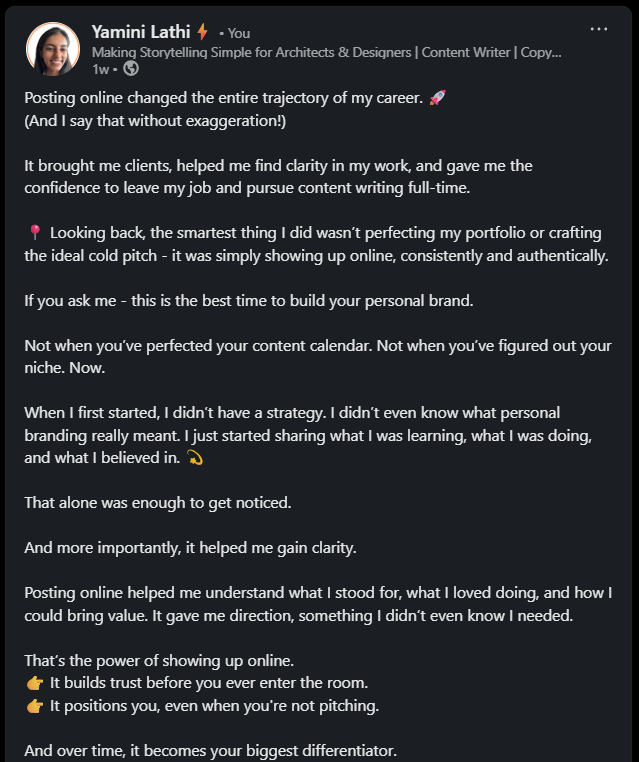Click the 'You' label beside the author name
Screen dimensions: 639x762
pyautogui.click(x=239, y=33)
